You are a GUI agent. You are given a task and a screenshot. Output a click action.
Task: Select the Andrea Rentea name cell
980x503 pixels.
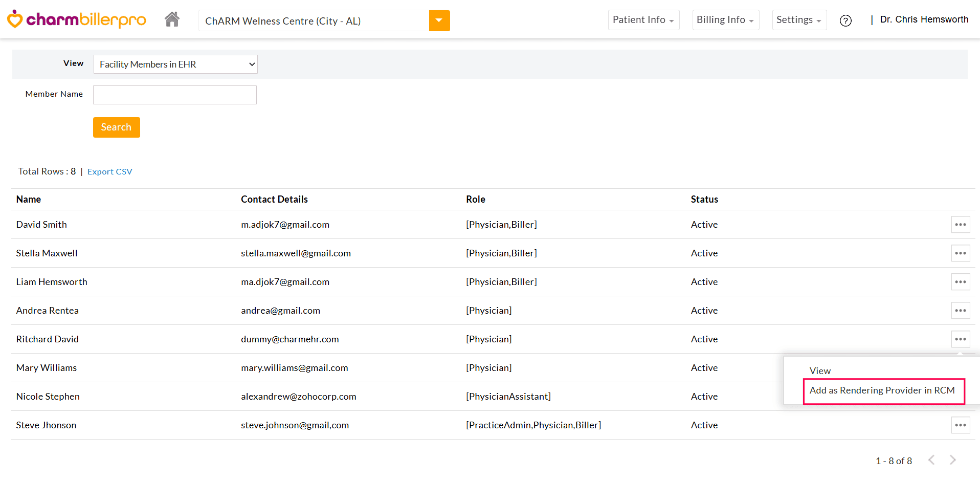[x=48, y=311]
